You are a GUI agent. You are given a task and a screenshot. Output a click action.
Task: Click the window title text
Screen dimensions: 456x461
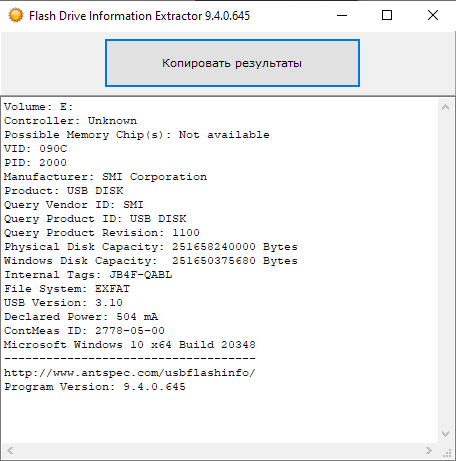tap(139, 16)
